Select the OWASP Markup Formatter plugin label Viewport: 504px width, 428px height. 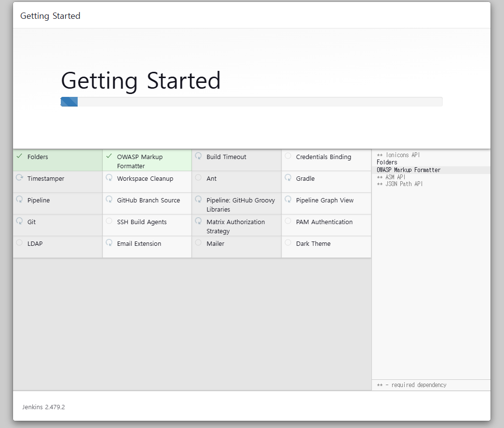140,161
